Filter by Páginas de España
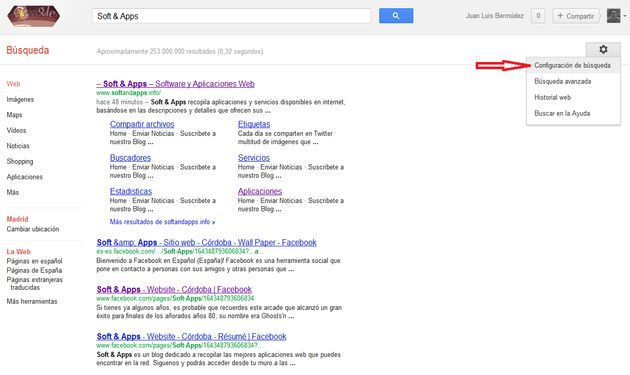630x375 pixels. 34,270
